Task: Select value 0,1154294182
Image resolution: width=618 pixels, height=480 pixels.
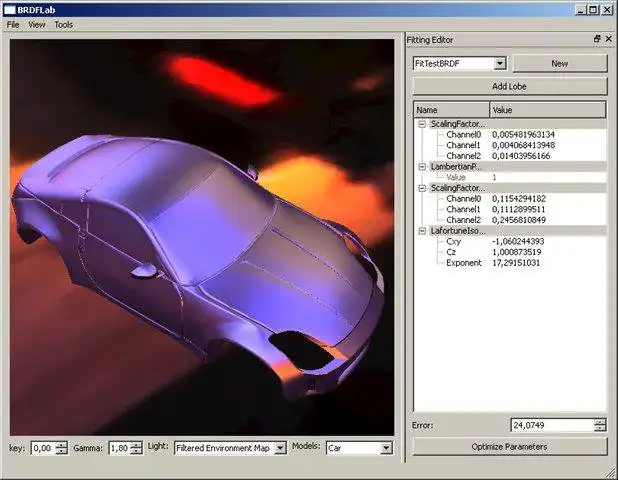Action: click(519, 199)
